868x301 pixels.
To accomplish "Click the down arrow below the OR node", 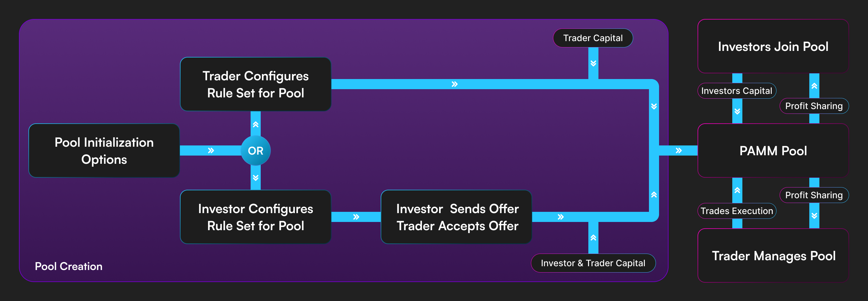I will coord(256,177).
